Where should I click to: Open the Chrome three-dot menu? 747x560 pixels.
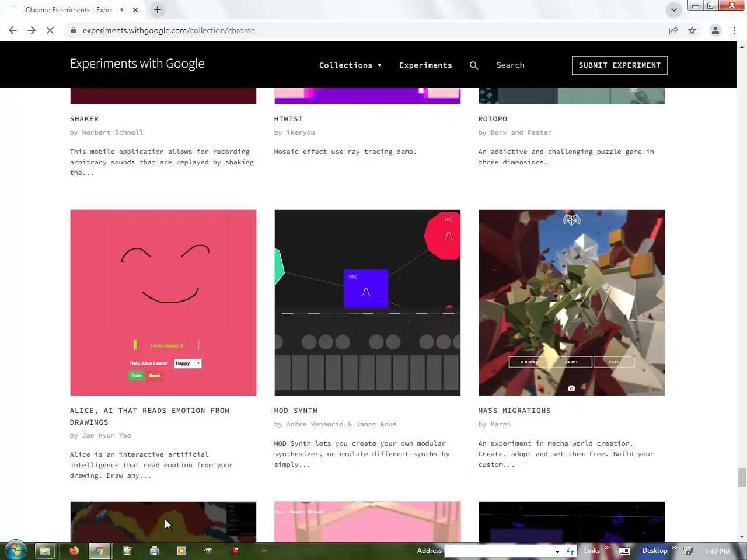click(x=734, y=30)
